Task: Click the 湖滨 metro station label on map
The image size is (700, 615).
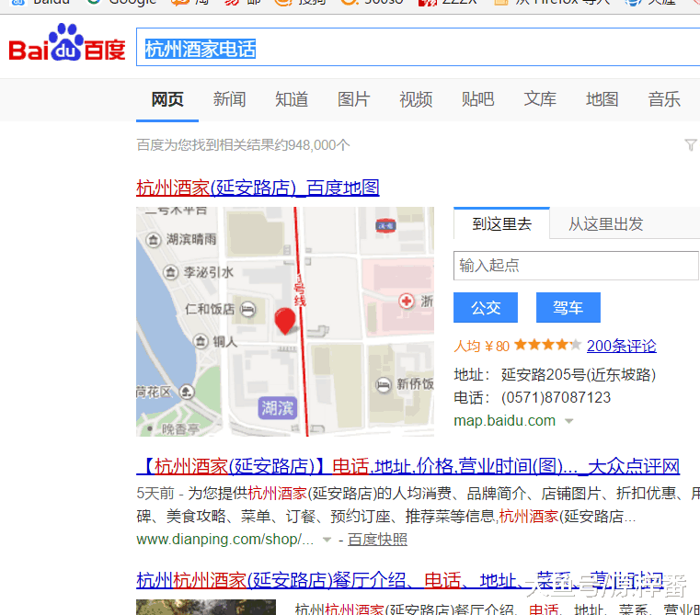Action: click(276, 407)
